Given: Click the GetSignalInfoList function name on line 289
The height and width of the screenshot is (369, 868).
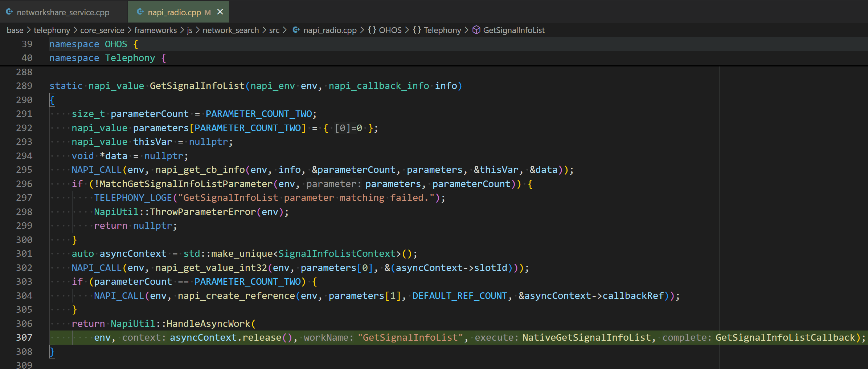Looking at the screenshot, I should coord(197,86).
